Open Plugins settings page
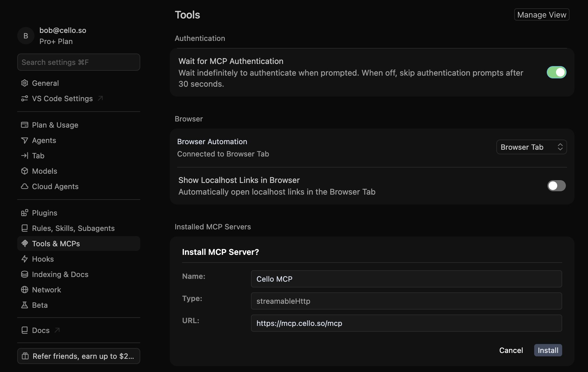This screenshot has height=372, width=588. point(79,213)
